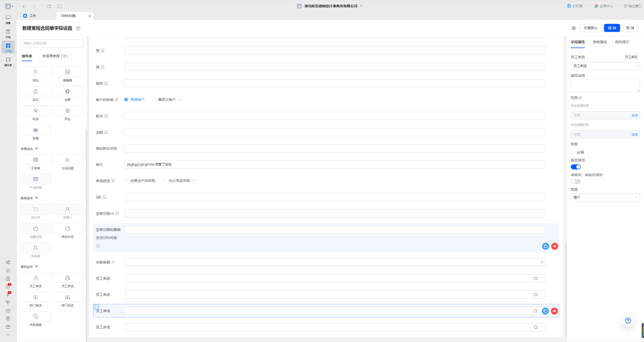Toggle the 审核中、审核后修改 switch

576,182
